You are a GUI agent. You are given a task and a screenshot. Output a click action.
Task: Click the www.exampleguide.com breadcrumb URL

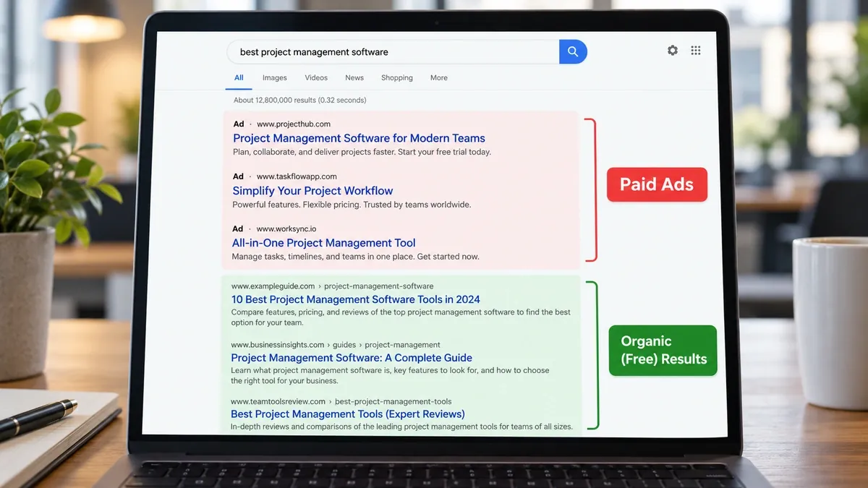333,286
